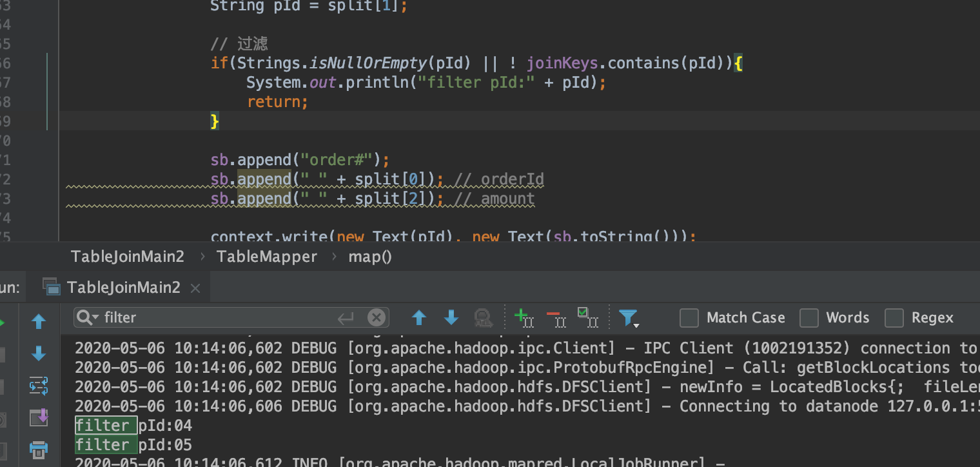Enable the Match Case checkbox
The height and width of the screenshot is (467, 980).
coord(689,317)
